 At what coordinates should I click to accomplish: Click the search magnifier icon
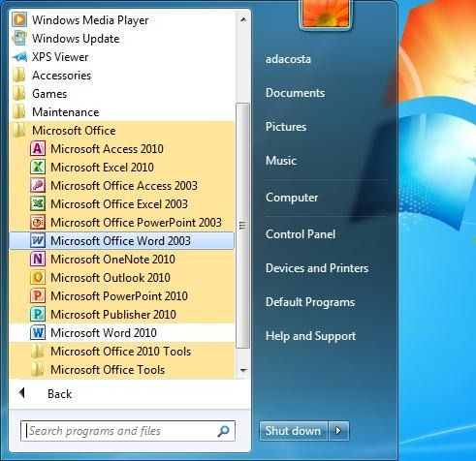(223, 431)
